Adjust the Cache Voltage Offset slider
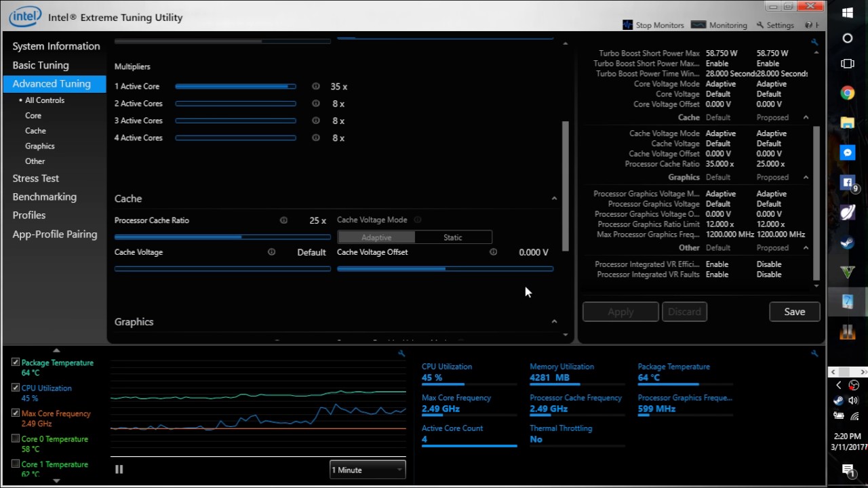This screenshot has width=868, height=488. pyautogui.click(x=445, y=268)
